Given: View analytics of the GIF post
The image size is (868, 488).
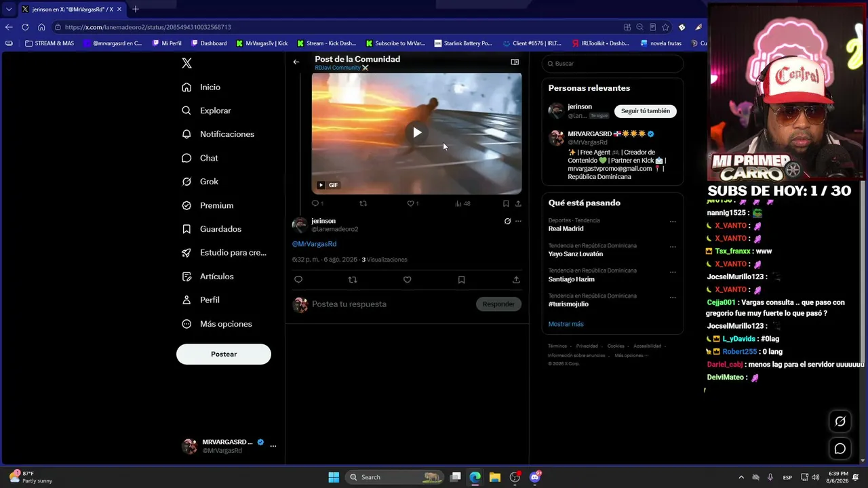Looking at the screenshot, I should [462, 203].
